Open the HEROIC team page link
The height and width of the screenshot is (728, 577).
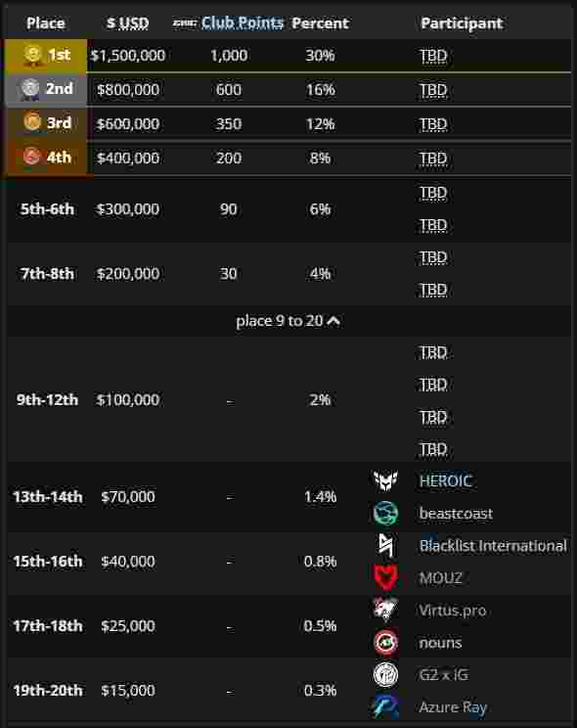click(445, 481)
